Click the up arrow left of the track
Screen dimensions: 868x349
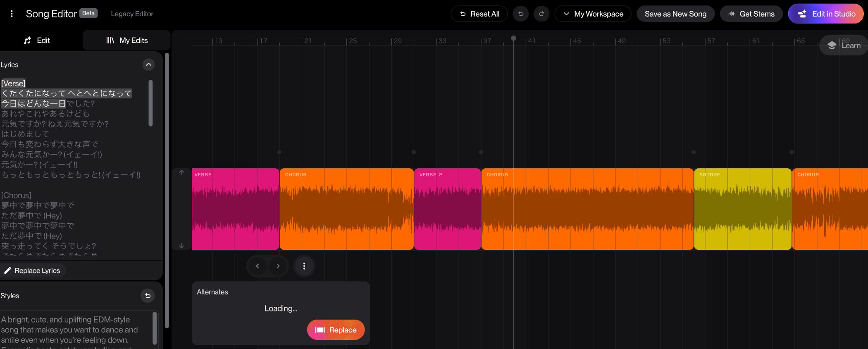click(x=181, y=172)
